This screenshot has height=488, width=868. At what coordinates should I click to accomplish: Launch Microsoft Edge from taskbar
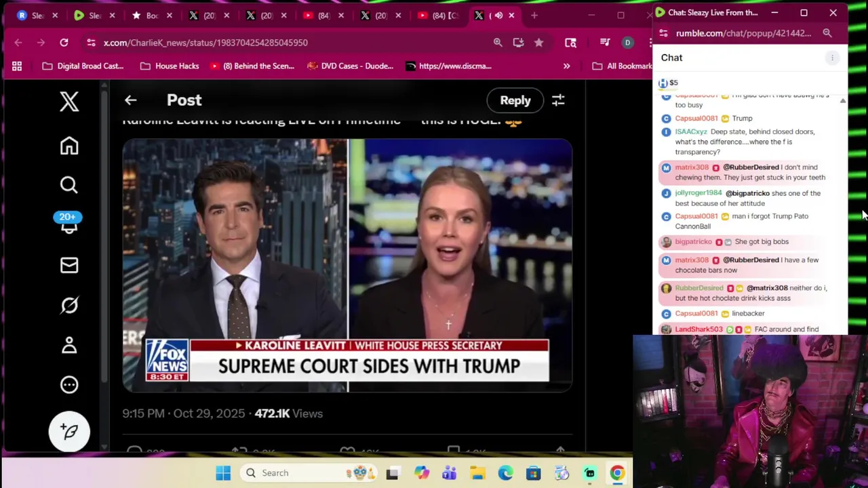point(505,473)
